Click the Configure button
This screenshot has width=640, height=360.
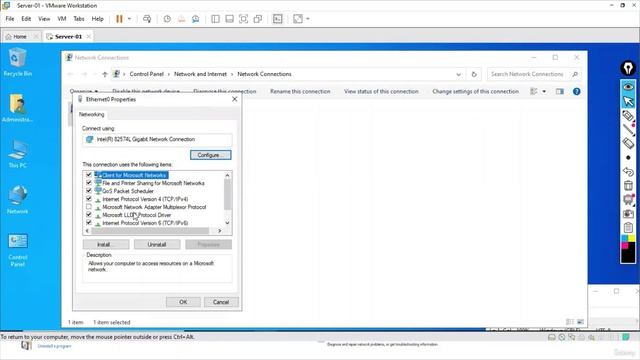[x=211, y=155]
